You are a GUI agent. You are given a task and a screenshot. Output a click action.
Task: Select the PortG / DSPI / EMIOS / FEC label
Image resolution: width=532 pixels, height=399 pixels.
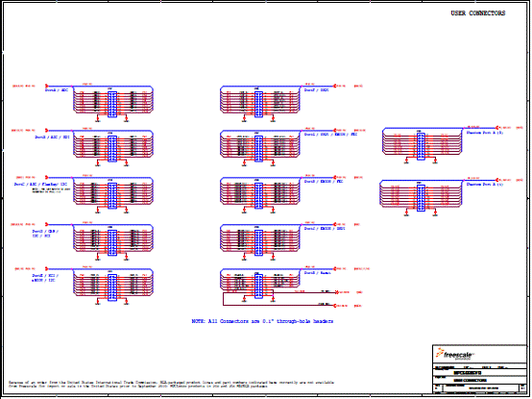point(330,135)
